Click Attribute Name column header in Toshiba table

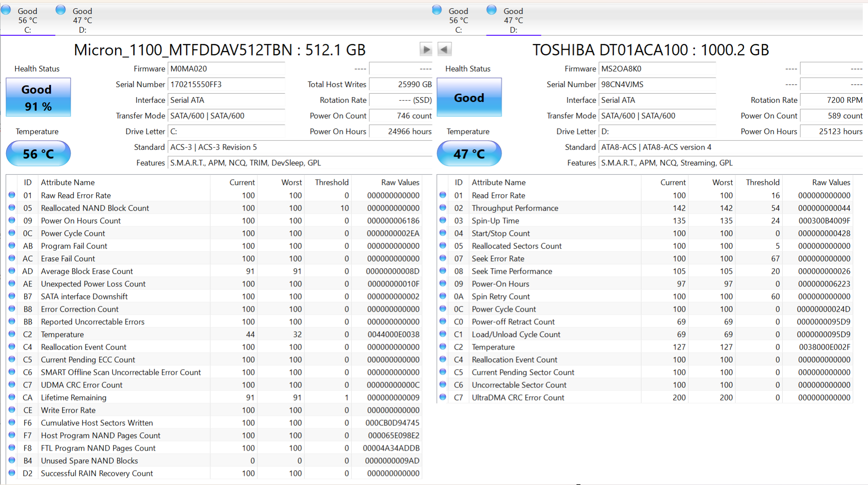coord(499,182)
